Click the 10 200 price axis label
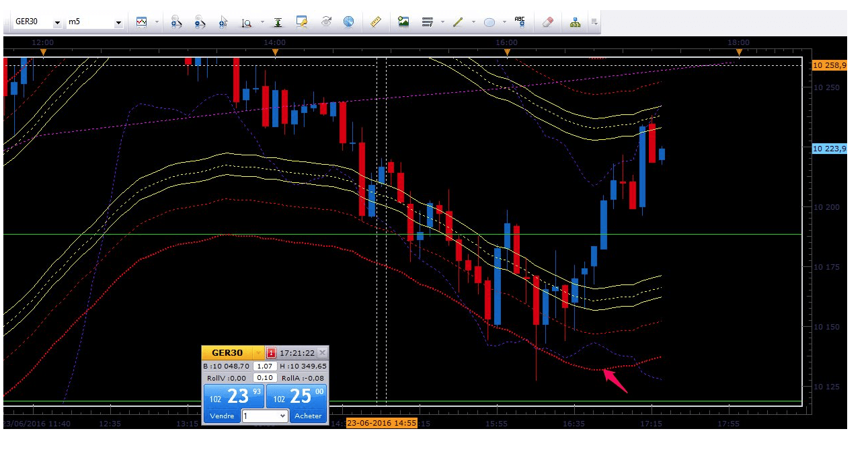Screen dimensions: 868x464 (826, 207)
